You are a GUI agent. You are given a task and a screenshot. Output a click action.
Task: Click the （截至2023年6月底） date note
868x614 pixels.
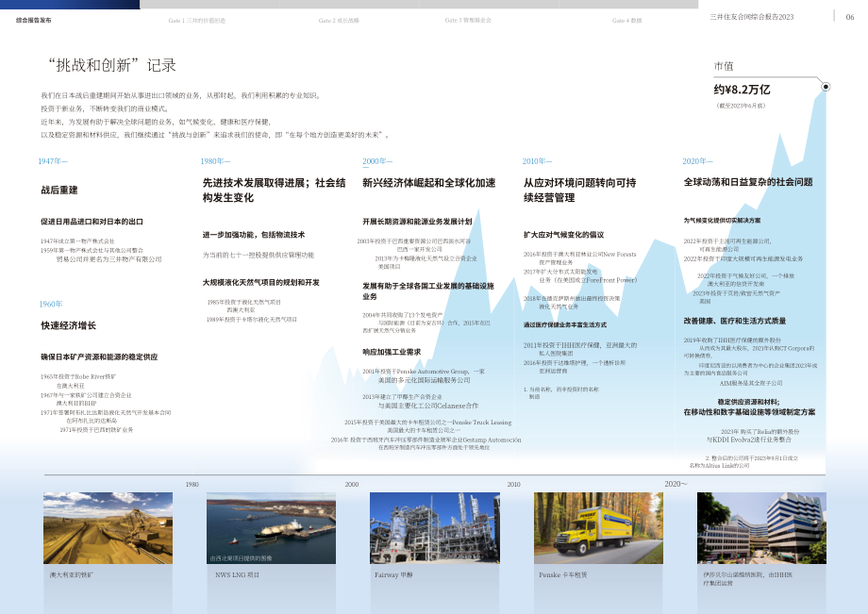[741, 106]
